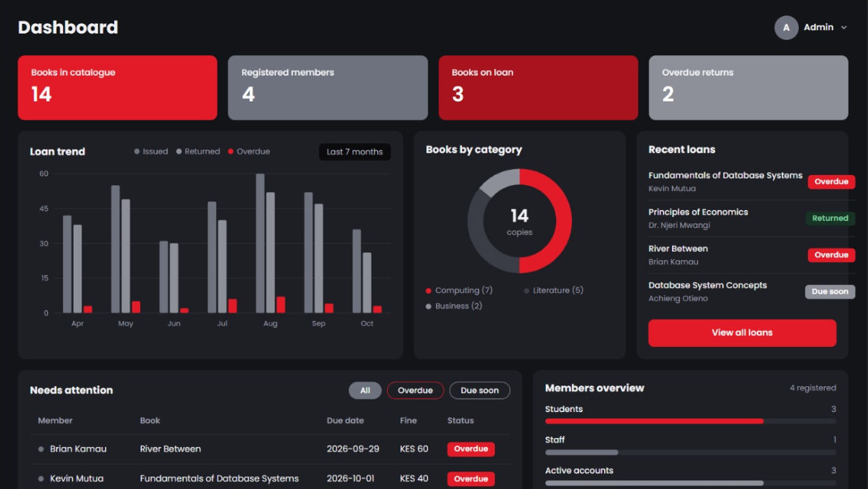Click due date 2026-10-01
This screenshot has width=868, height=489.
351,479
